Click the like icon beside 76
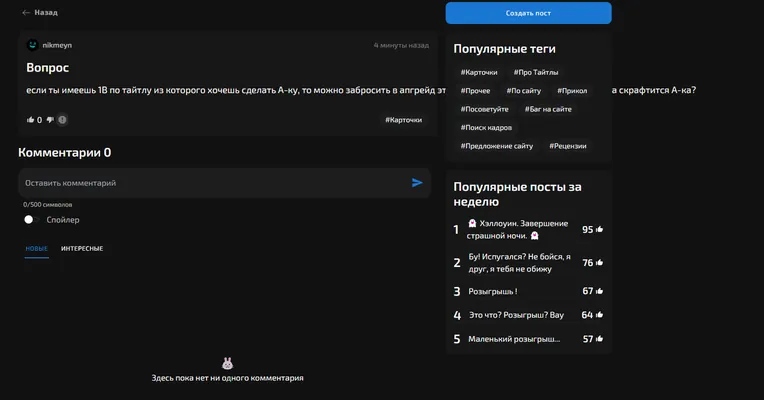 (599, 262)
